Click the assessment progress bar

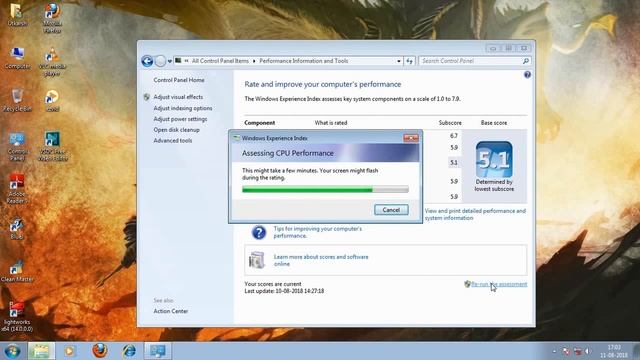[x=325, y=189]
